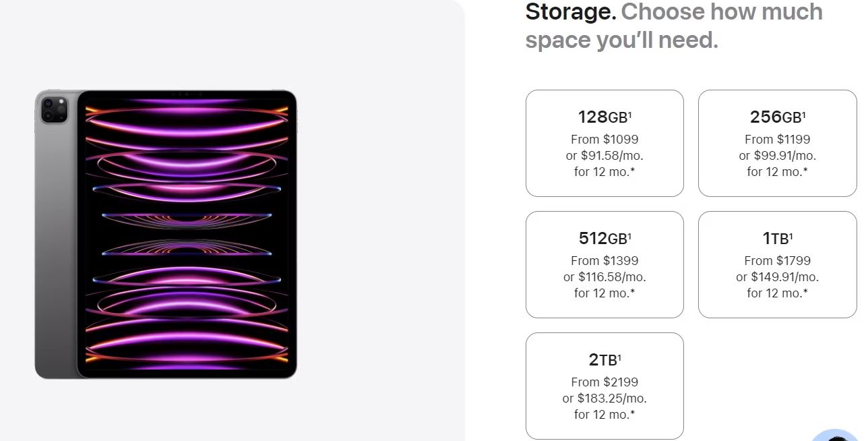Click the From $2199 price line
This screenshot has height=441, width=868.
point(604,382)
